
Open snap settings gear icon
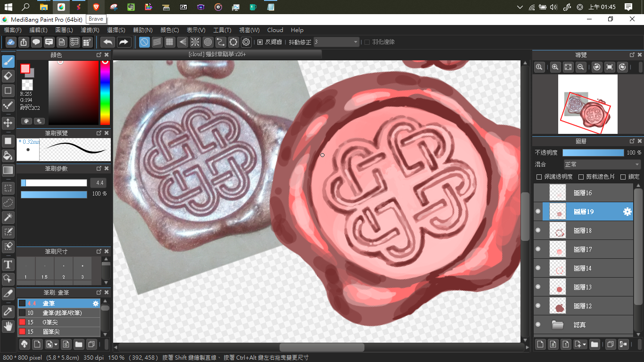click(246, 42)
